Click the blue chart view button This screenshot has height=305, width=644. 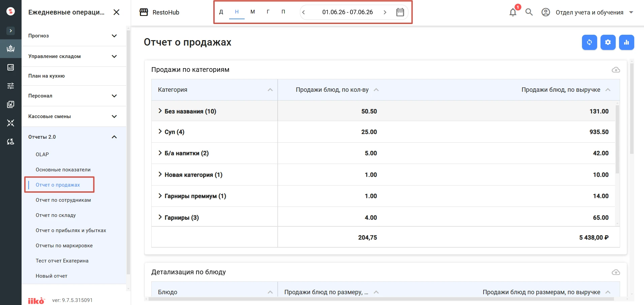[x=626, y=43]
